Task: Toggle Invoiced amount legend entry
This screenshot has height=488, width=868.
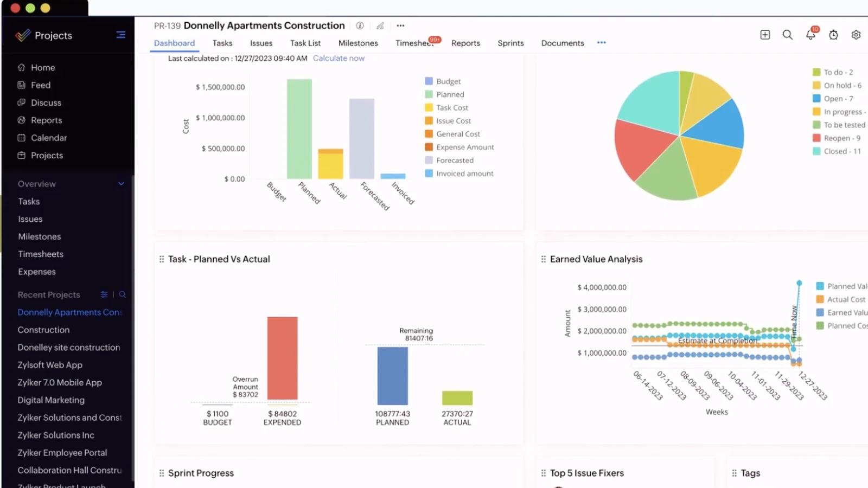Action: coord(459,174)
